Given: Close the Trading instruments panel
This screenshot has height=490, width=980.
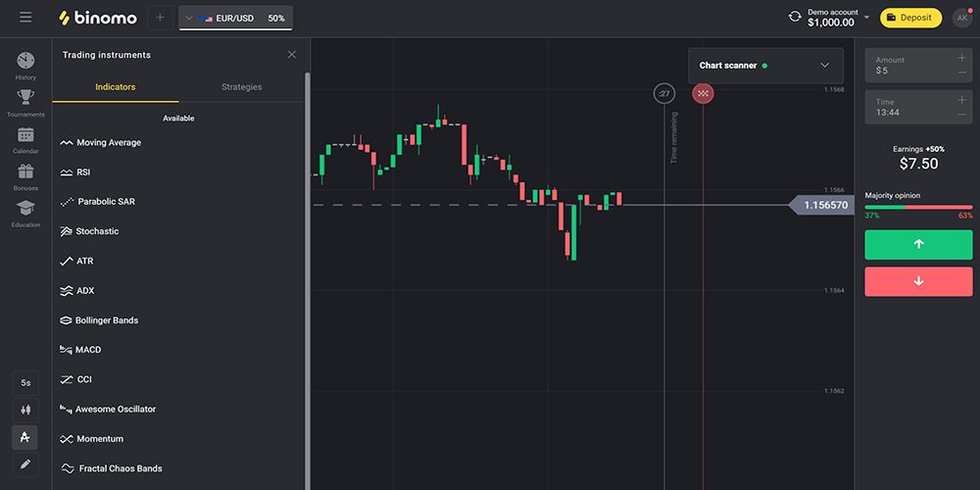Looking at the screenshot, I should (292, 55).
